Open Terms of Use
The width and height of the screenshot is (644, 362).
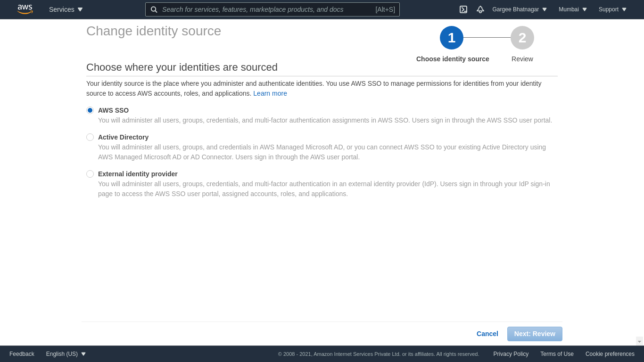(557, 354)
